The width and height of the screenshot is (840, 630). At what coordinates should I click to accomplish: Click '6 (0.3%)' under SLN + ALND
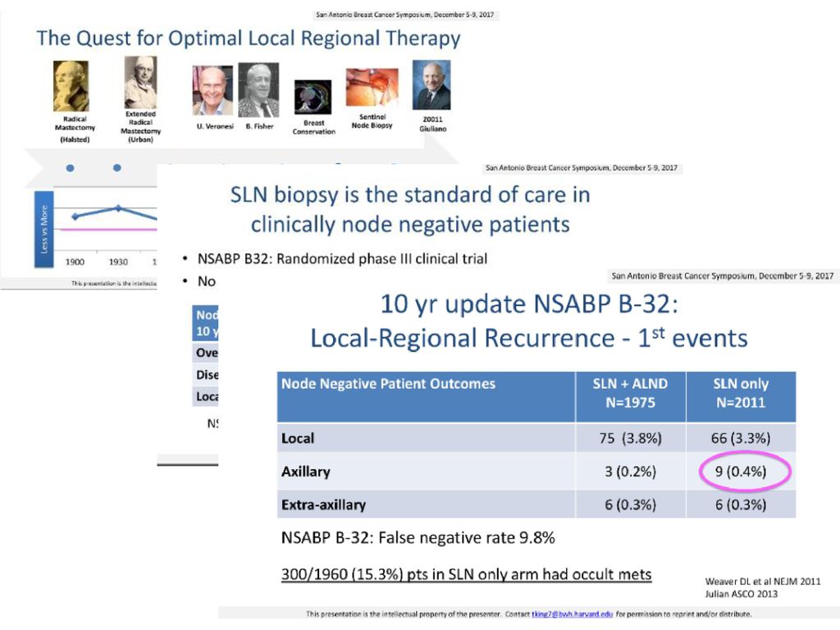(x=631, y=504)
